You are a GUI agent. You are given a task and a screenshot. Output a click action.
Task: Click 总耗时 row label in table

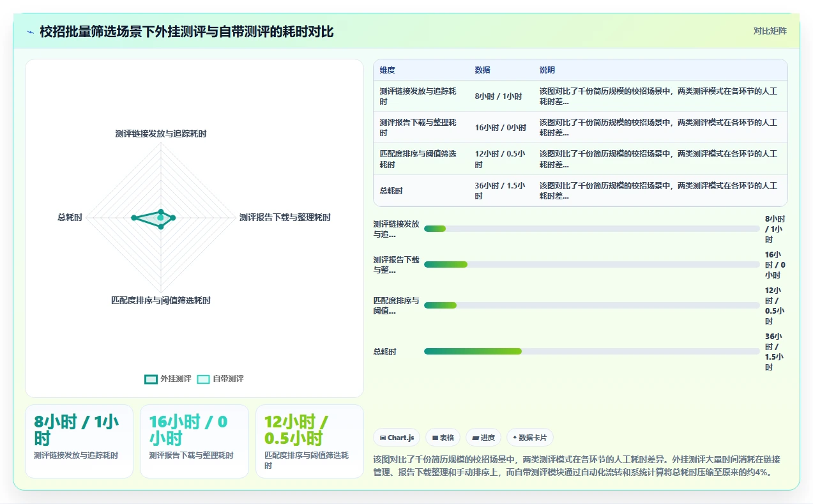point(391,190)
